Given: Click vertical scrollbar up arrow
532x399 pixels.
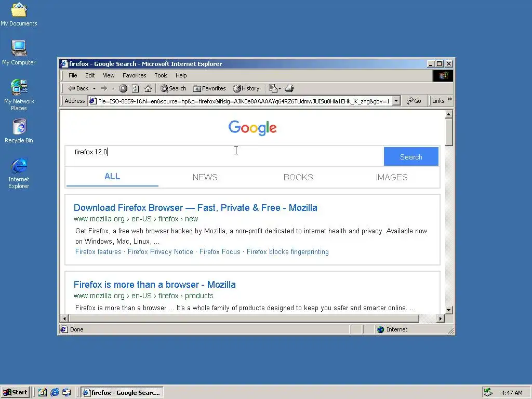Looking at the screenshot, I should [x=448, y=115].
